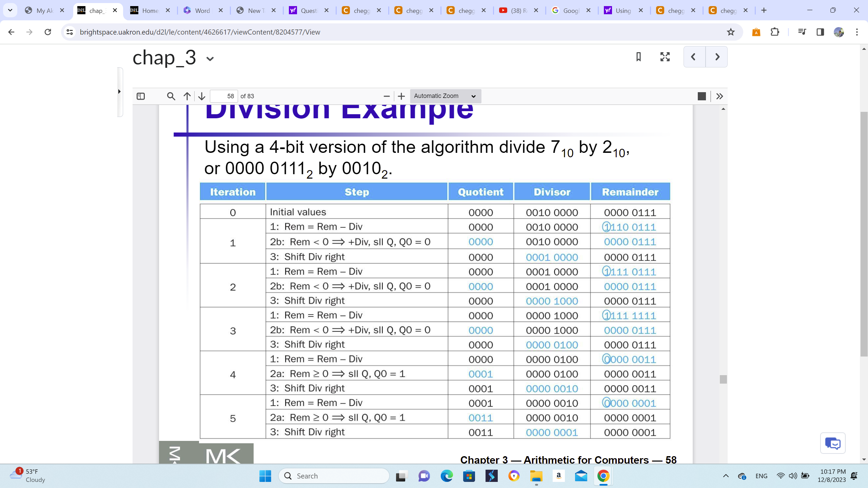Open the Automatic Zoom dropdown
This screenshot has height=488, width=868.
pos(444,96)
